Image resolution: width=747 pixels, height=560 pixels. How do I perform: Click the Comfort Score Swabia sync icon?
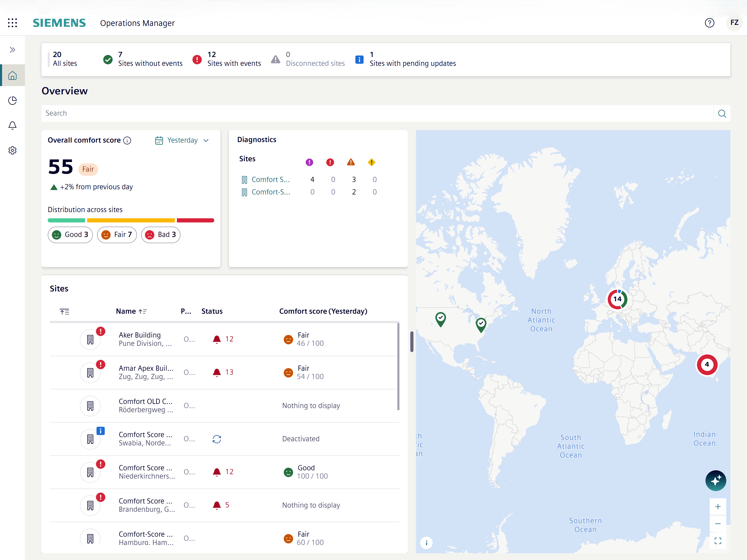[x=217, y=439]
